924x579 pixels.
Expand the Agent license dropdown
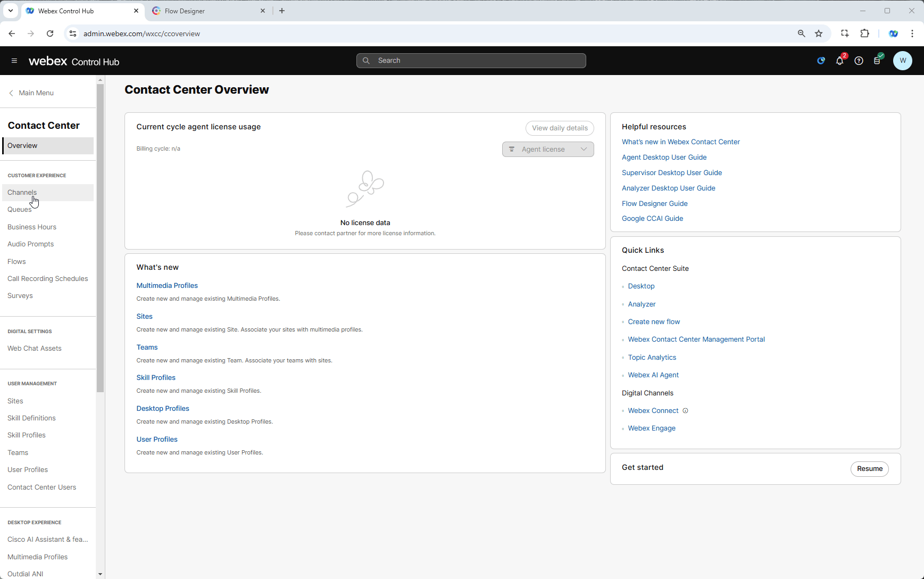coord(548,150)
